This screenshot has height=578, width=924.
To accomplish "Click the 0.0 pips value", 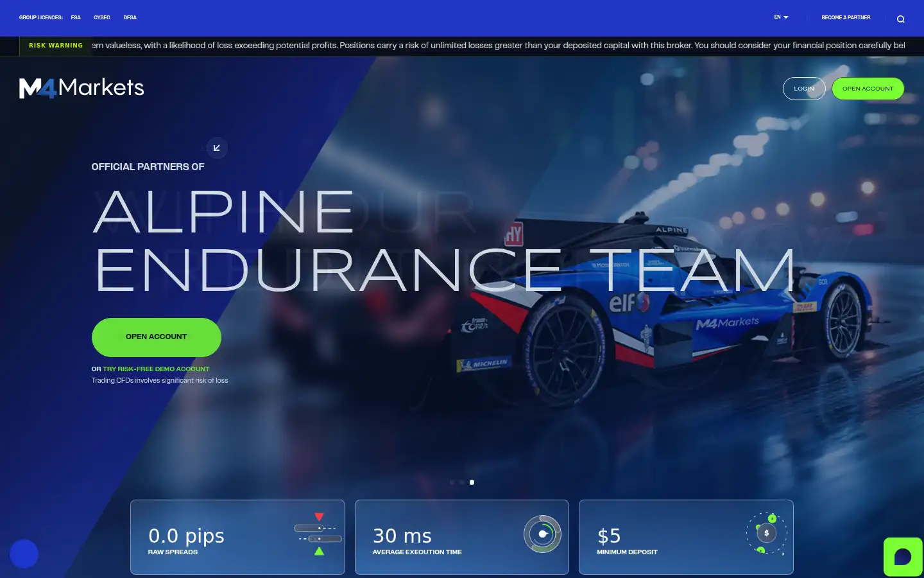I will tap(186, 536).
